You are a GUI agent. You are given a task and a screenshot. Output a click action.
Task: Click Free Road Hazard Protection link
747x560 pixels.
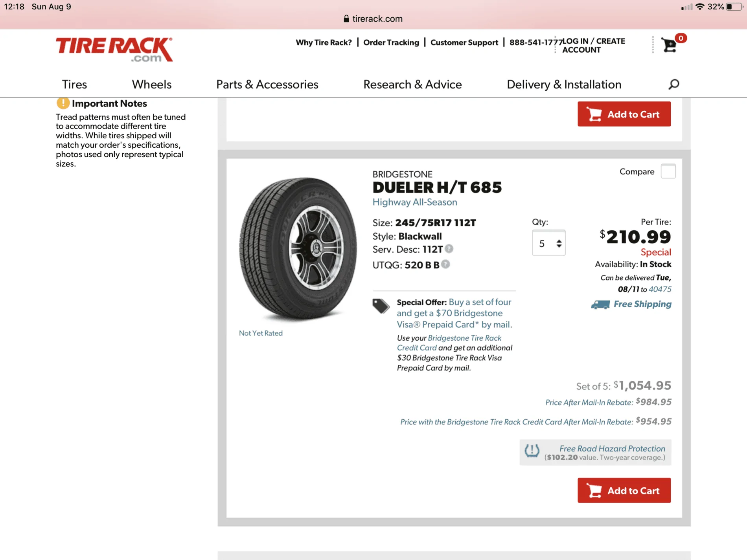click(x=612, y=448)
